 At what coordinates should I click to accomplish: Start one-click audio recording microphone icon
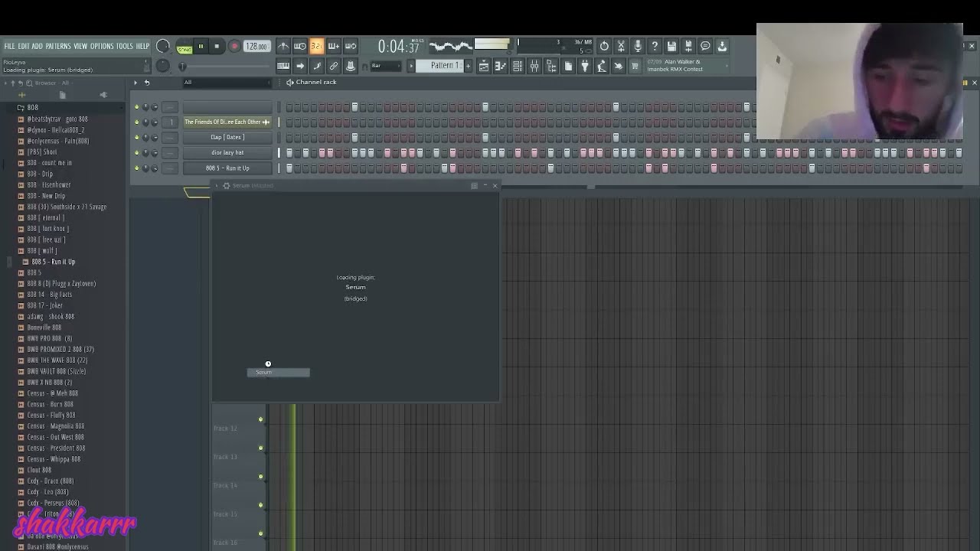[x=638, y=46]
